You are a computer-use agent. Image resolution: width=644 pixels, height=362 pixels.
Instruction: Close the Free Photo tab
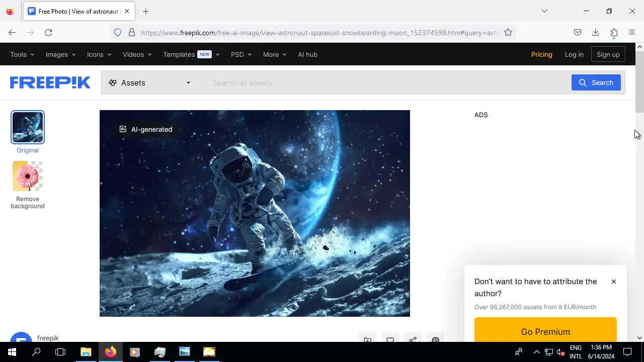127,11
